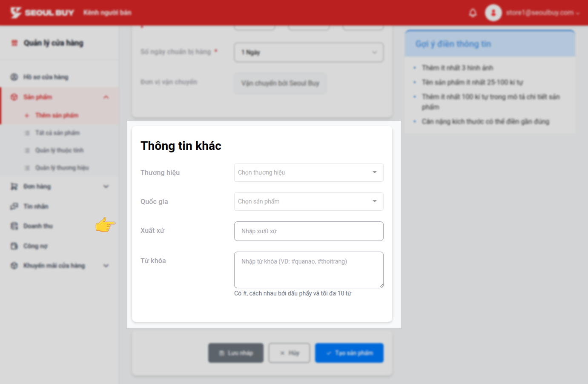The height and width of the screenshot is (384, 588).
Task: Click the notification bell icon
Action: click(x=473, y=13)
